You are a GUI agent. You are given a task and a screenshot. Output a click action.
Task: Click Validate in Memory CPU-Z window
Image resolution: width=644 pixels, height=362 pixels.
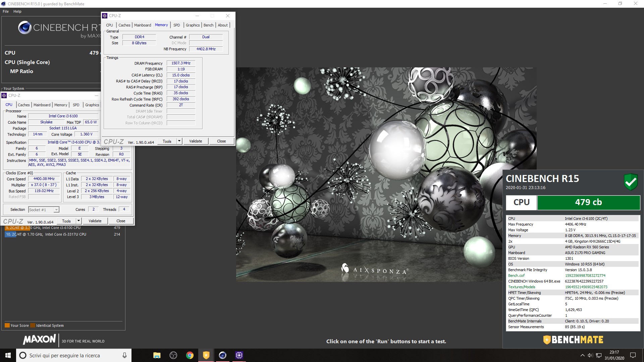pos(196,141)
